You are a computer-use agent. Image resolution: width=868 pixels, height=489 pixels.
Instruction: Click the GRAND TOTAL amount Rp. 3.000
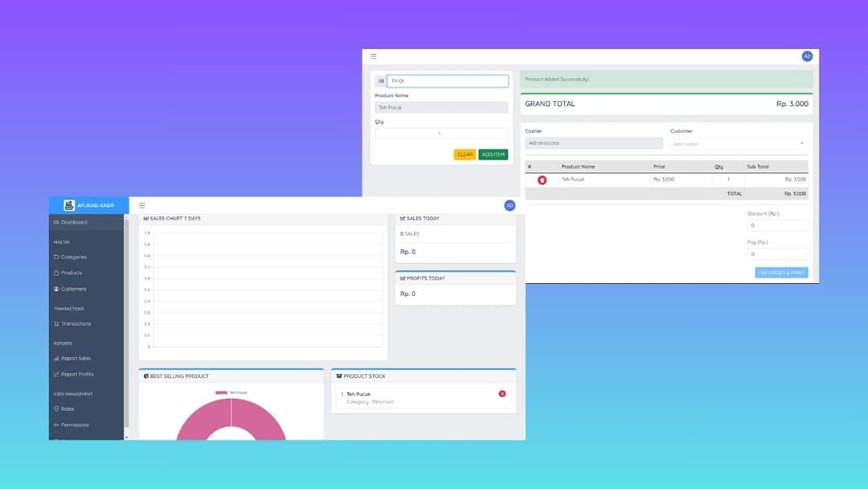[x=792, y=104]
